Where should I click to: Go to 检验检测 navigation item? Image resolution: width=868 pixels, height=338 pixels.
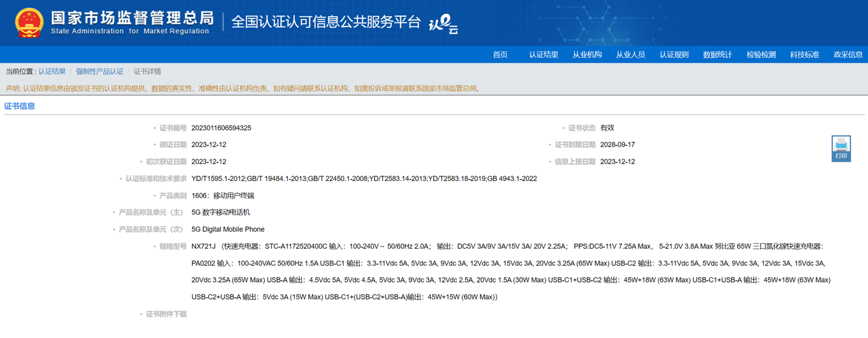761,55
